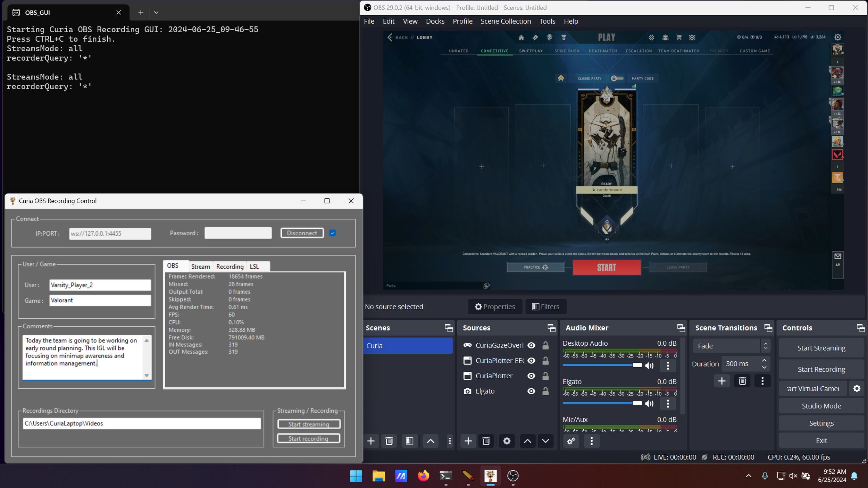The height and width of the screenshot is (488, 868).
Task: Increase transition Duration with up stepper
Action: pyautogui.click(x=764, y=360)
